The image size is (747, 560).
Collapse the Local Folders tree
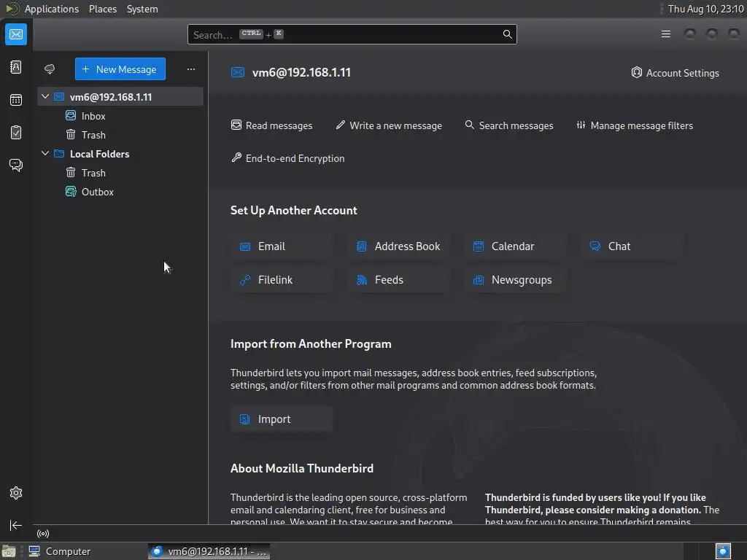coord(45,153)
